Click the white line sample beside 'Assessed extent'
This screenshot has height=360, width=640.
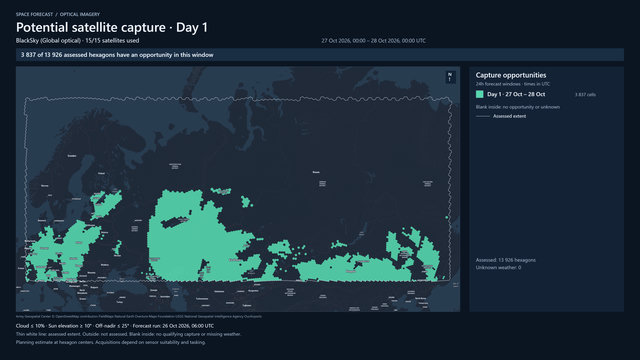coord(483,116)
